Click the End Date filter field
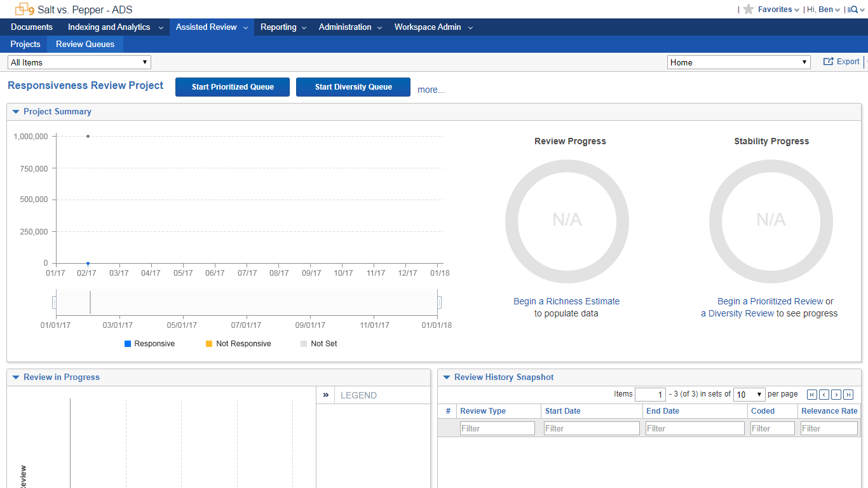Image resolution: width=868 pixels, height=488 pixels. [695, 428]
